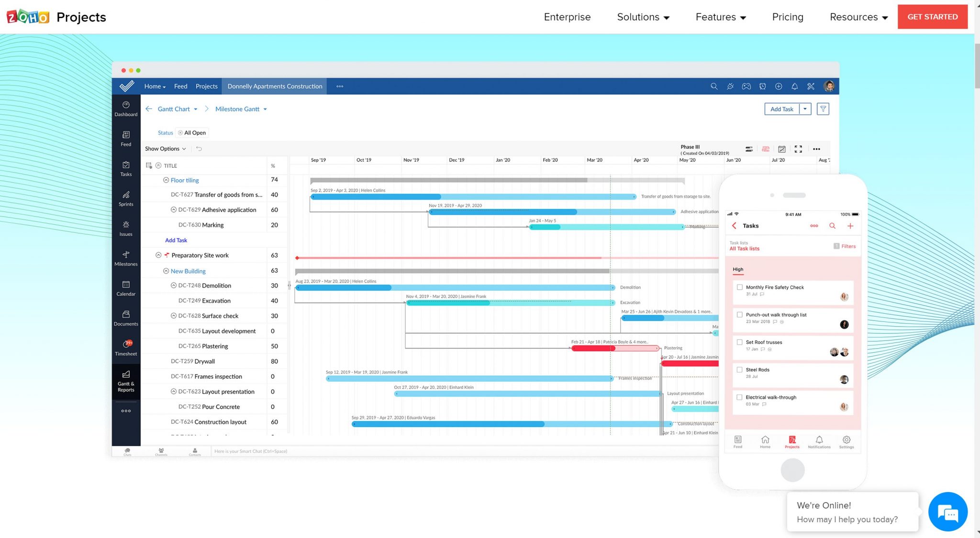
Task: Open the Milestone Gantt dropdown
Action: [241, 109]
